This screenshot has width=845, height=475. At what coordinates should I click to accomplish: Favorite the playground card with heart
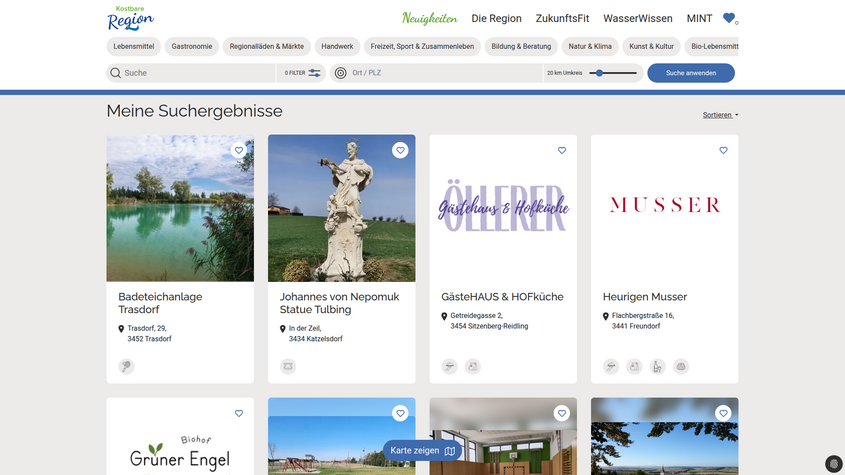400,414
